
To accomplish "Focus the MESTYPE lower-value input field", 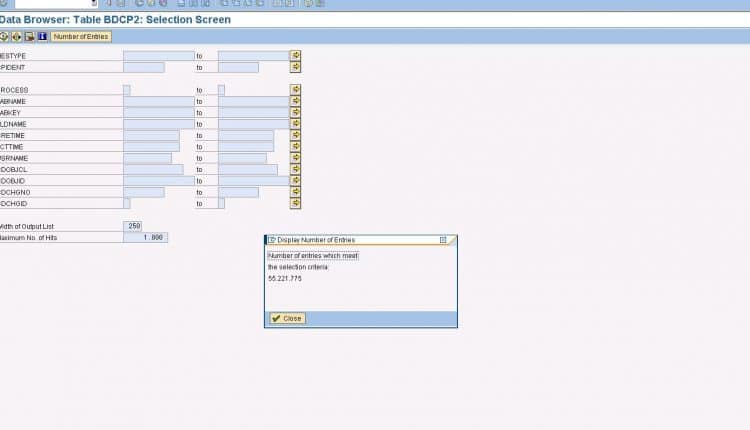I will [159, 56].
